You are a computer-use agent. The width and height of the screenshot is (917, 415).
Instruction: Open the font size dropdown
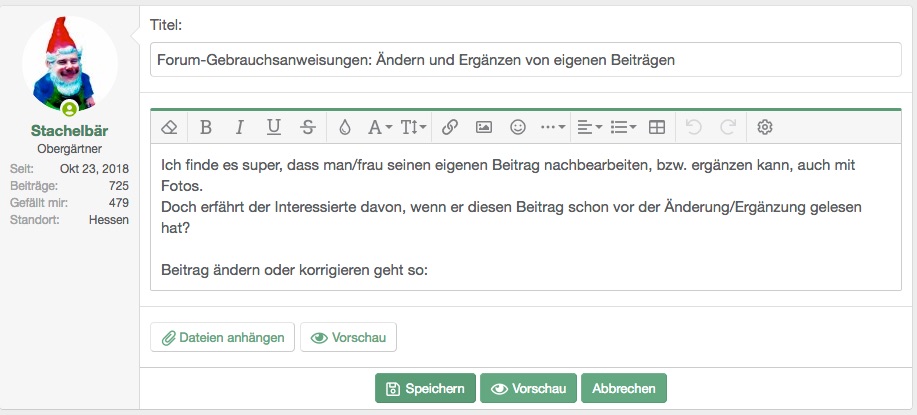pos(413,127)
